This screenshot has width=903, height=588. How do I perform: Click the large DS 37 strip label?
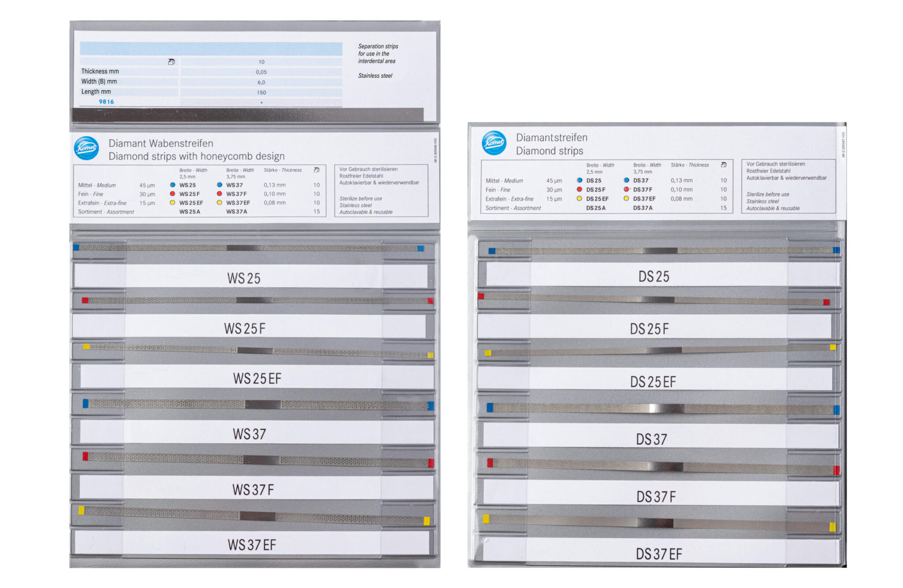(x=651, y=439)
